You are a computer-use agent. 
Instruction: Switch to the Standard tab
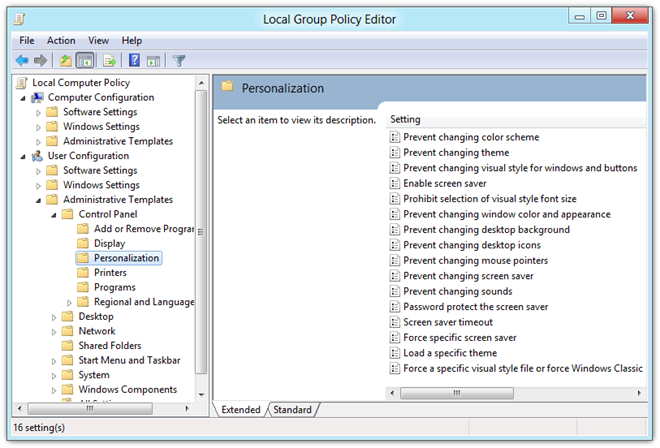coord(293,410)
